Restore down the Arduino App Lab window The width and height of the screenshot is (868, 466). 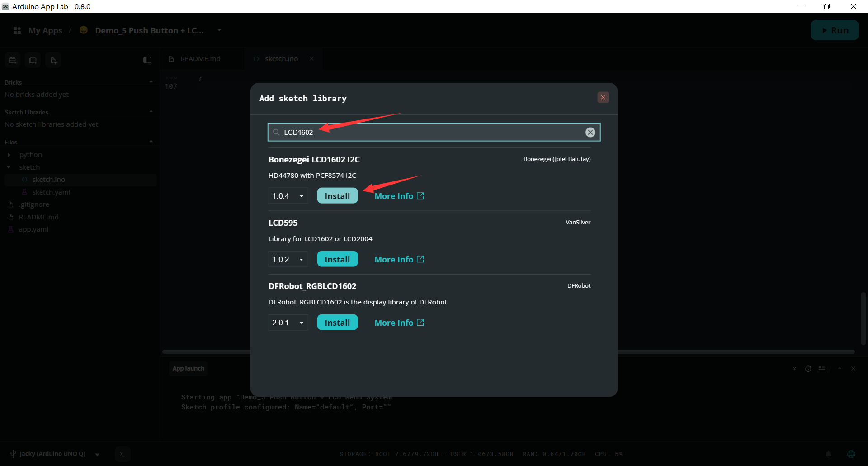(827, 6)
